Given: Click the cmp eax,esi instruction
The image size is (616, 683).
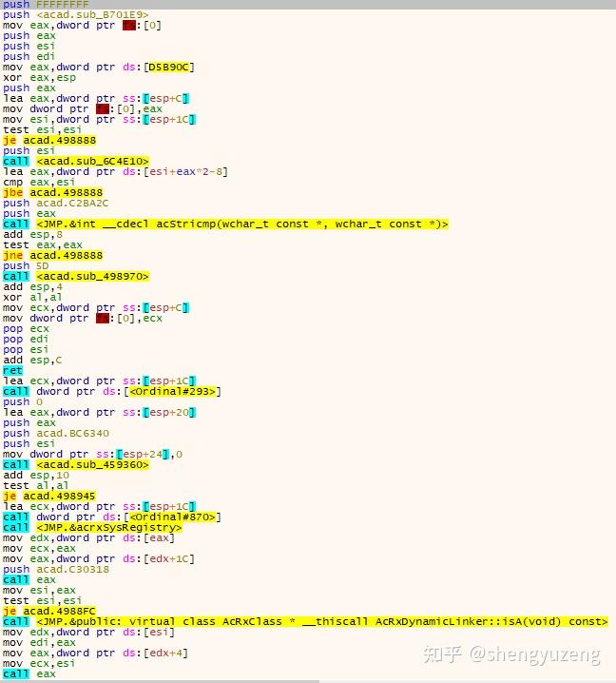Looking at the screenshot, I should click(39, 182).
